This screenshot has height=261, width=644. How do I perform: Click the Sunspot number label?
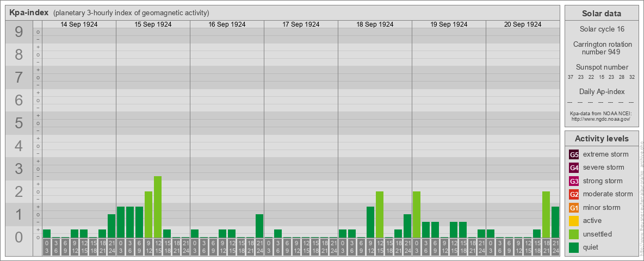tap(602, 67)
